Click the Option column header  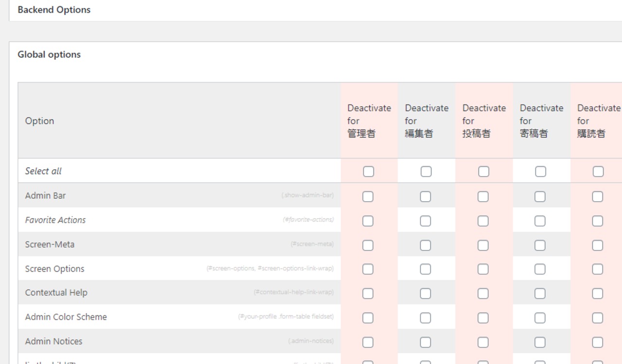pyautogui.click(x=40, y=121)
